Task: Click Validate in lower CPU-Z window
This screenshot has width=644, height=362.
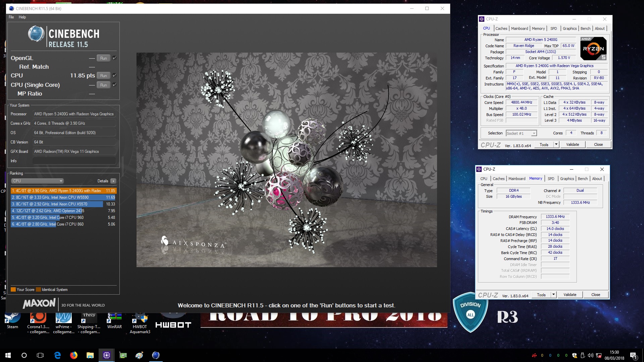Action: tap(570, 295)
